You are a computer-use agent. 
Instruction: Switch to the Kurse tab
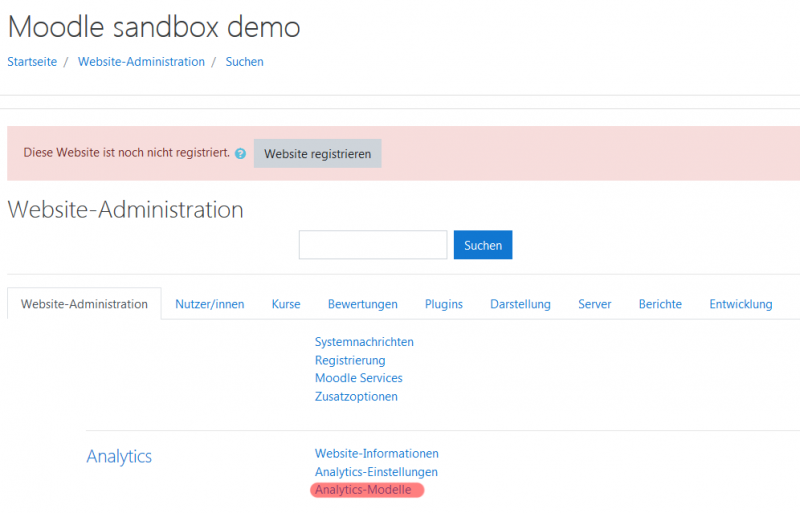[x=286, y=304]
